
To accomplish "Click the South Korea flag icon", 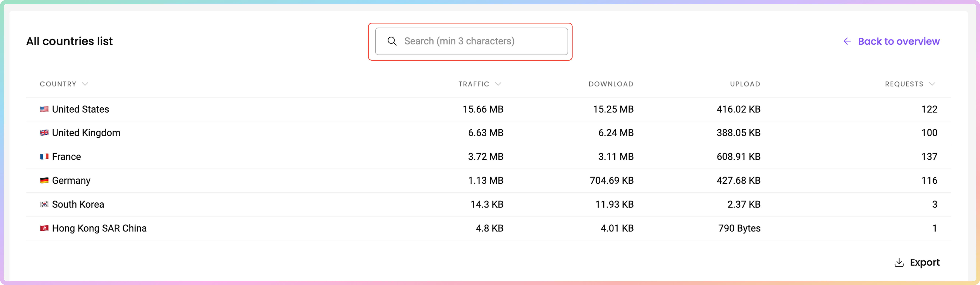I will tap(44, 204).
